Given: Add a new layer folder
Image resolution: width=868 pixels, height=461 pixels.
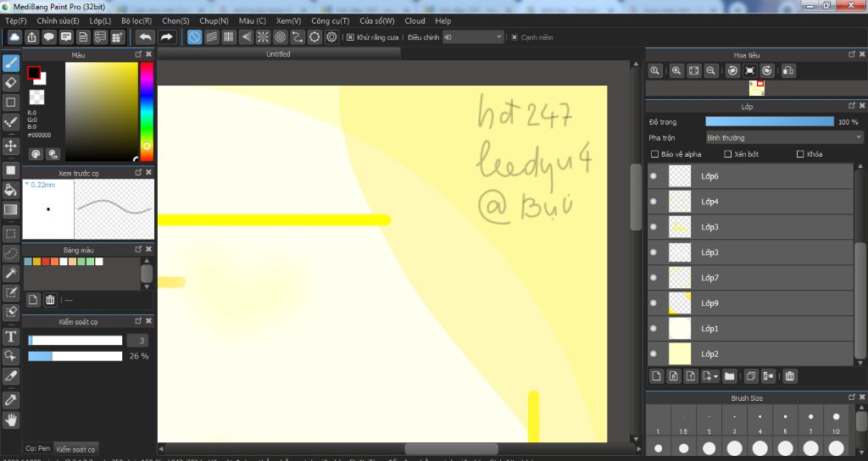Looking at the screenshot, I should (730, 376).
